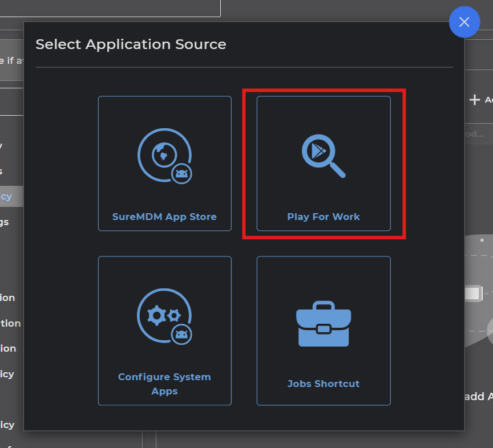Image resolution: width=493 pixels, height=448 pixels.
Task: Click the device illustration on the right
Action: tap(478, 296)
